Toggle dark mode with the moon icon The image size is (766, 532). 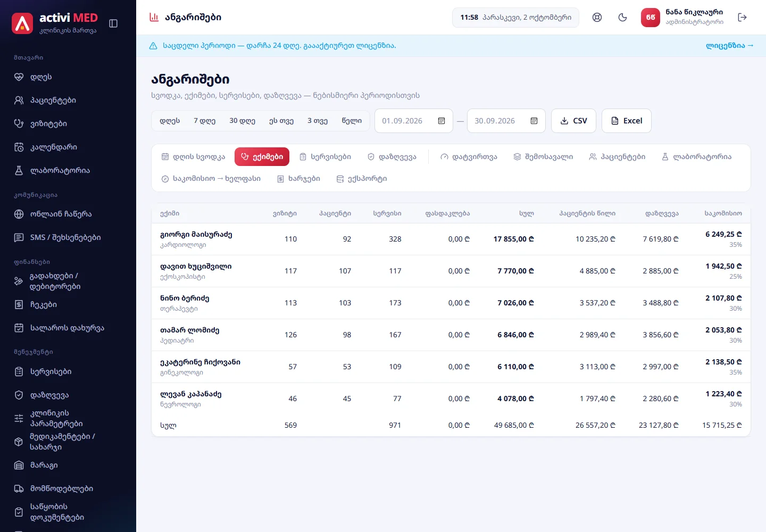click(623, 18)
